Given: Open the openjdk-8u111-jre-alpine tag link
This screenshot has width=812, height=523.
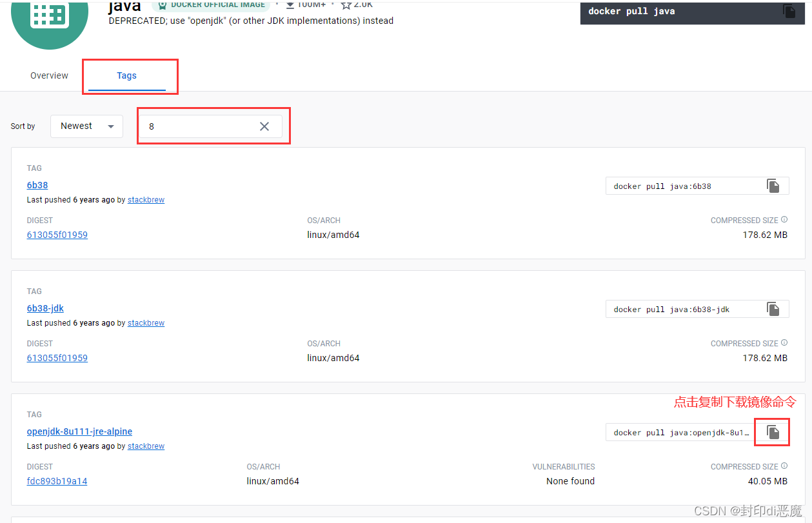Looking at the screenshot, I should pyautogui.click(x=79, y=431).
